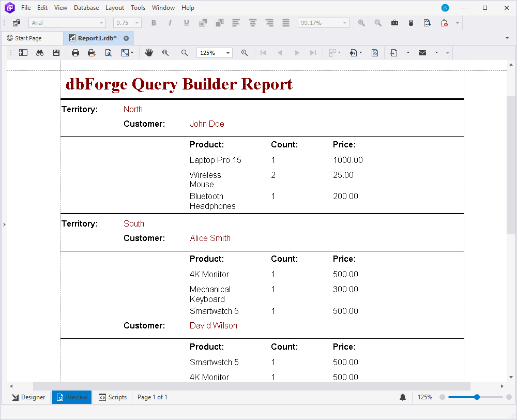Click the send via e-mail envelope icon

[x=422, y=53]
